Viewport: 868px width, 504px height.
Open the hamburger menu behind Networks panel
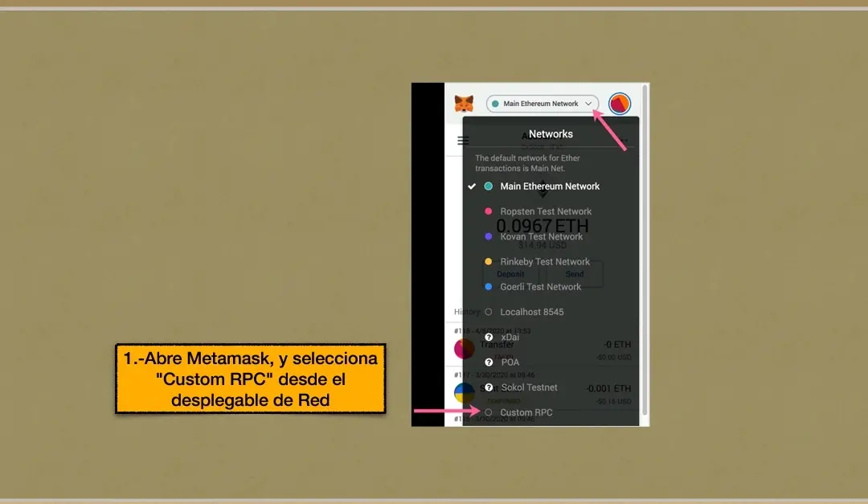464,141
